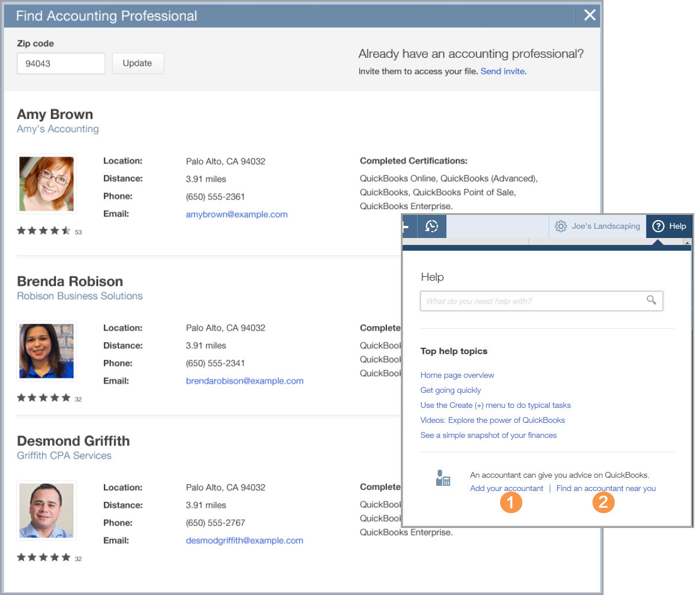
Task: Open Amy's Accounting firm link
Action: (58, 129)
